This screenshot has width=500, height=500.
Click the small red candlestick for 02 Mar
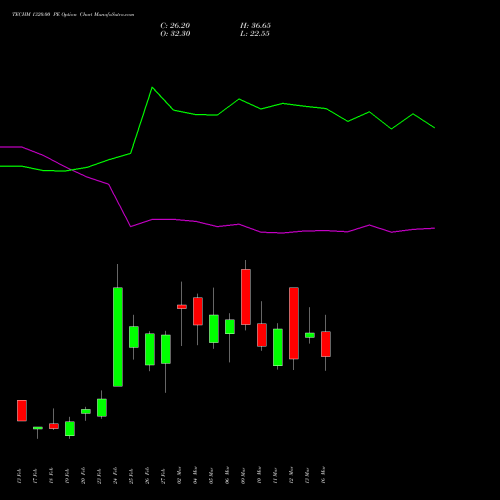[182, 307]
